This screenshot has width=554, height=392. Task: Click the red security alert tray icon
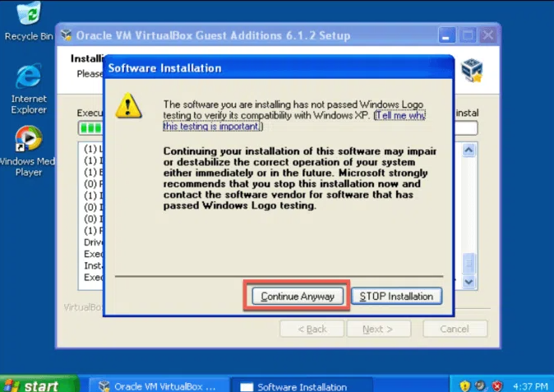(497, 385)
